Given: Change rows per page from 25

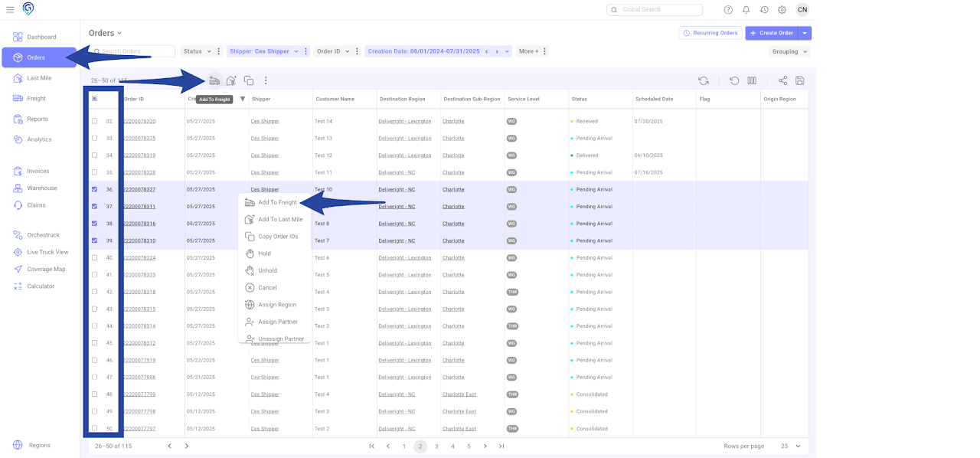Looking at the screenshot, I should pos(790,446).
